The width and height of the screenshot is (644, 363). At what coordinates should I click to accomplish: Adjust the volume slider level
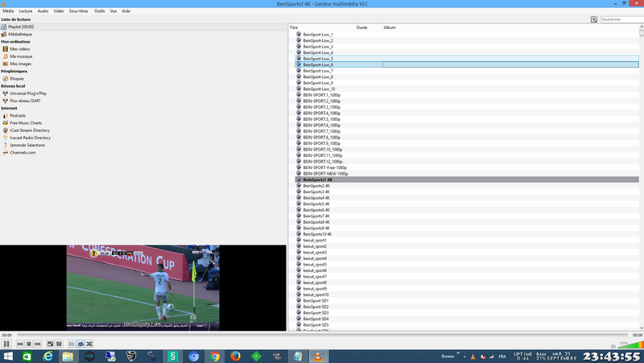click(x=630, y=345)
